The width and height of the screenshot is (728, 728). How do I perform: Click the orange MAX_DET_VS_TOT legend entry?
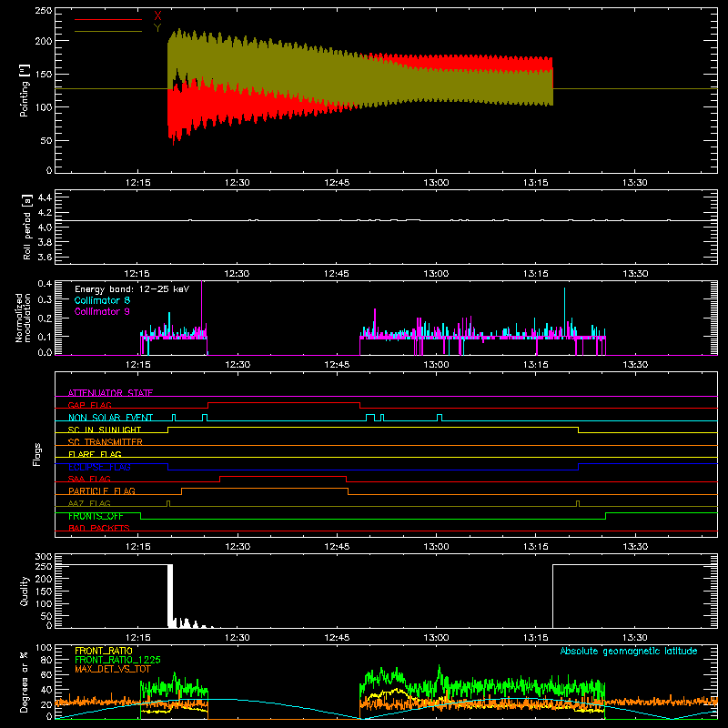(112, 669)
